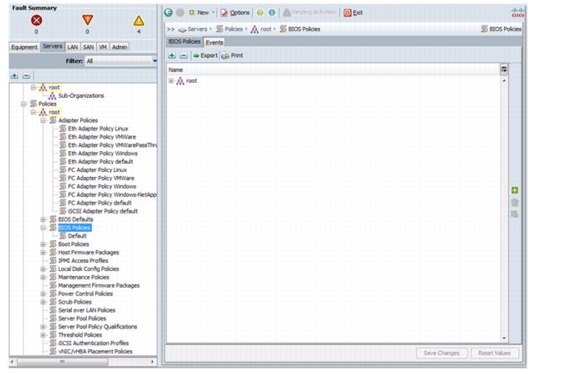Click the Print button
576x374 pixels.
[x=232, y=55]
